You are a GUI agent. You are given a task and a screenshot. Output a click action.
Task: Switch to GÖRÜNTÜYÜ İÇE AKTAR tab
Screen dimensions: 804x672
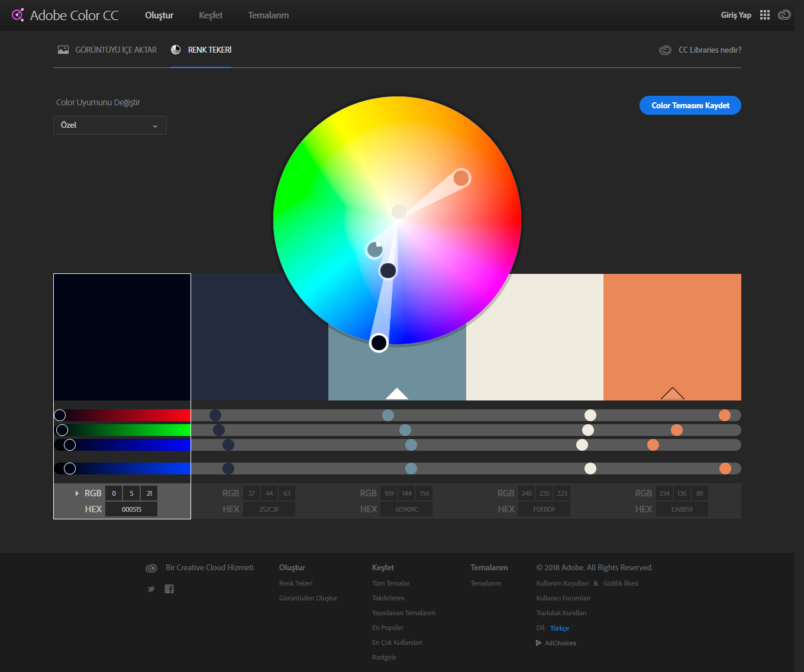[116, 50]
